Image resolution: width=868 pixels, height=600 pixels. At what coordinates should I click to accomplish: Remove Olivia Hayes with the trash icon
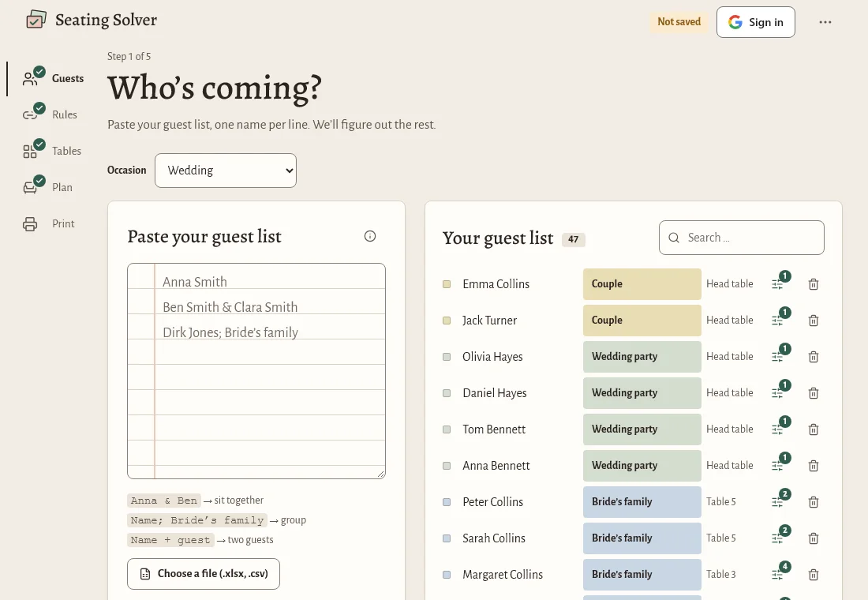[x=814, y=357]
